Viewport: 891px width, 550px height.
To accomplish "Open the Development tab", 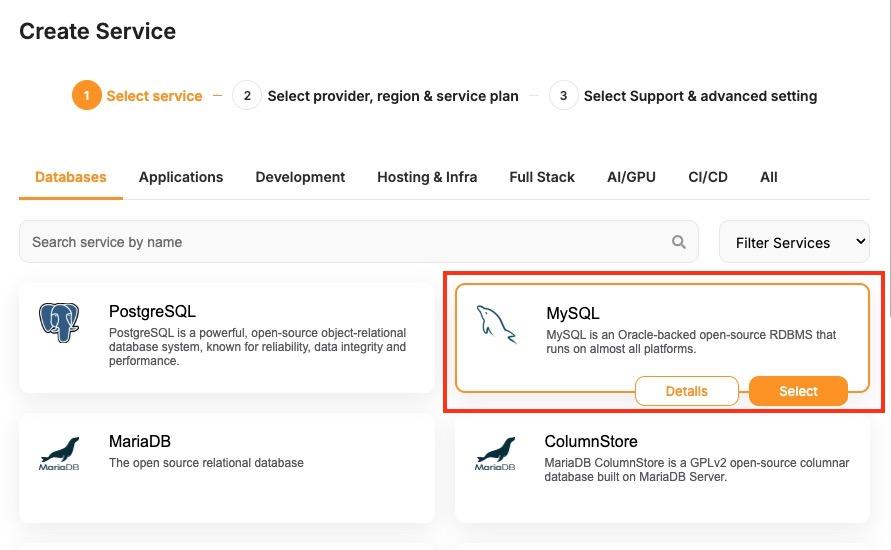I will click(300, 177).
